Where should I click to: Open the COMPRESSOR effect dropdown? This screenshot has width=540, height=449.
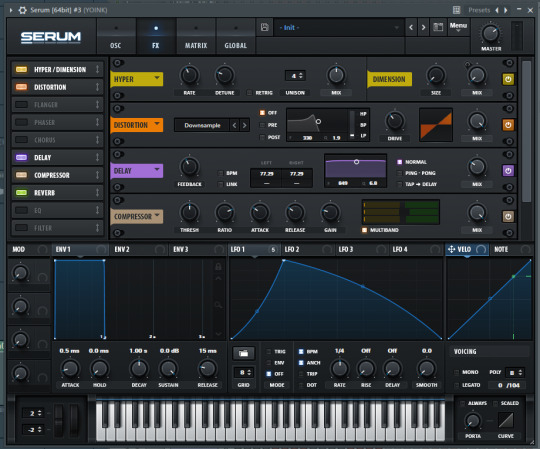(136, 217)
